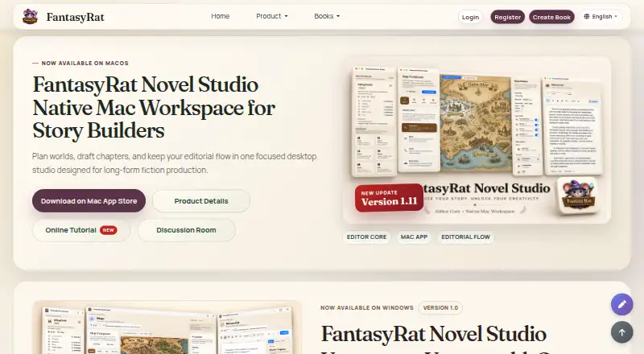Viewport: 644px width, 354px height.
Task: Click the purple pencil edit floating button
Action: click(621, 304)
